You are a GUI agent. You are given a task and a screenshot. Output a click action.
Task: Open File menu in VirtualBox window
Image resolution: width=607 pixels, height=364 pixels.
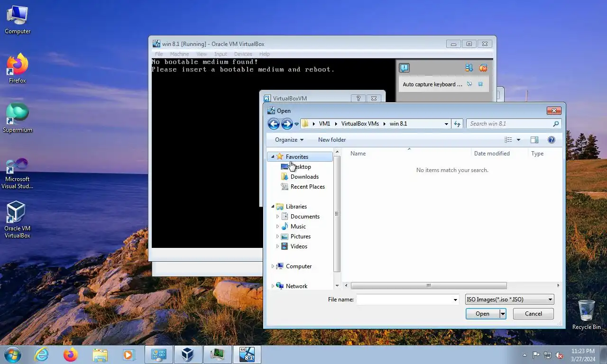point(159,54)
